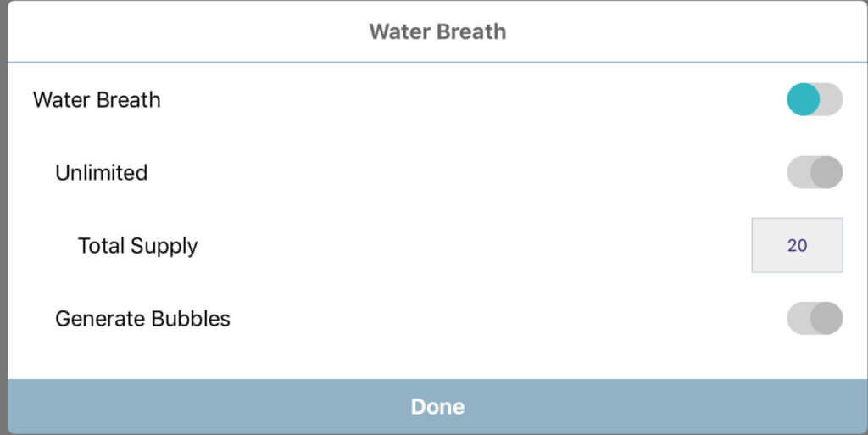The width and height of the screenshot is (868, 435).
Task: Click the Water Breath row label
Action: pos(97,100)
